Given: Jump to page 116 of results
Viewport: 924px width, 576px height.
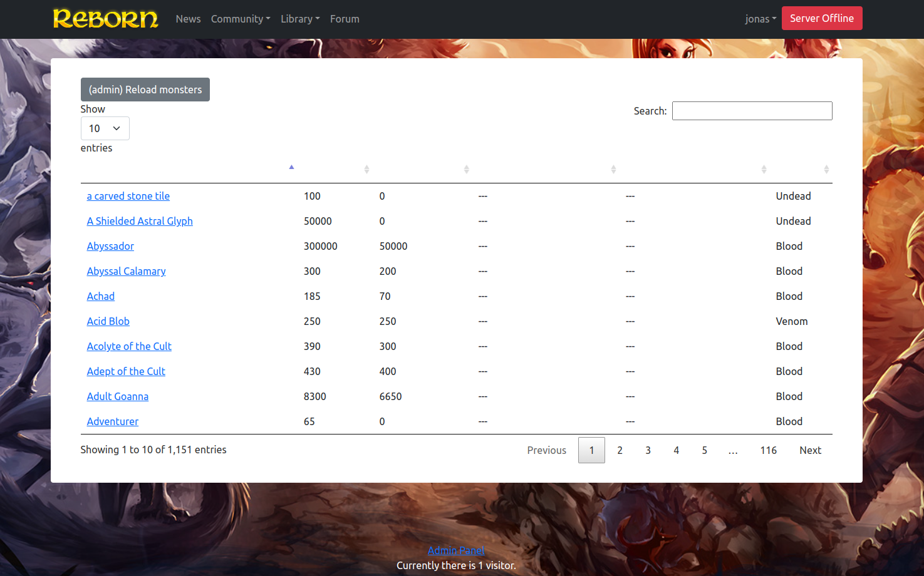Looking at the screenshot, I should (x=769, y=450).
